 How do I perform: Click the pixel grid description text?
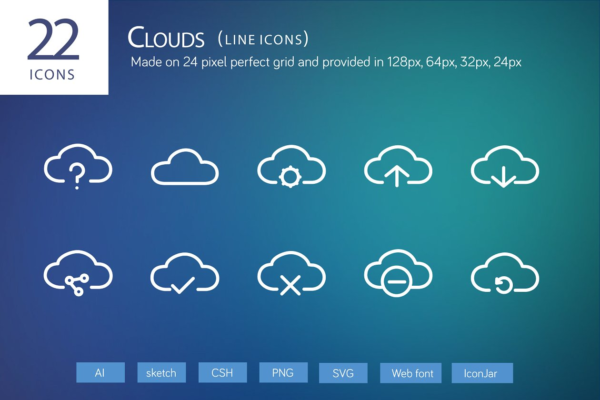tap(327, 62)
